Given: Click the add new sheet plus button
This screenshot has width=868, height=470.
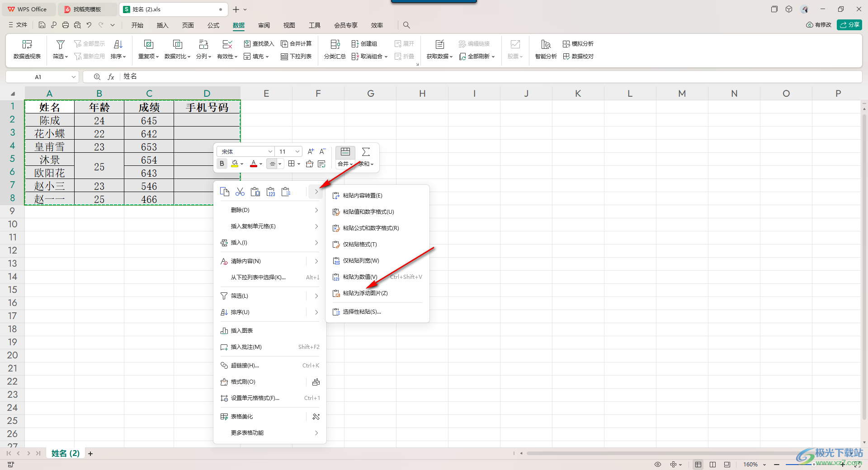Looking at the screenshot, I should pos(90,454).
